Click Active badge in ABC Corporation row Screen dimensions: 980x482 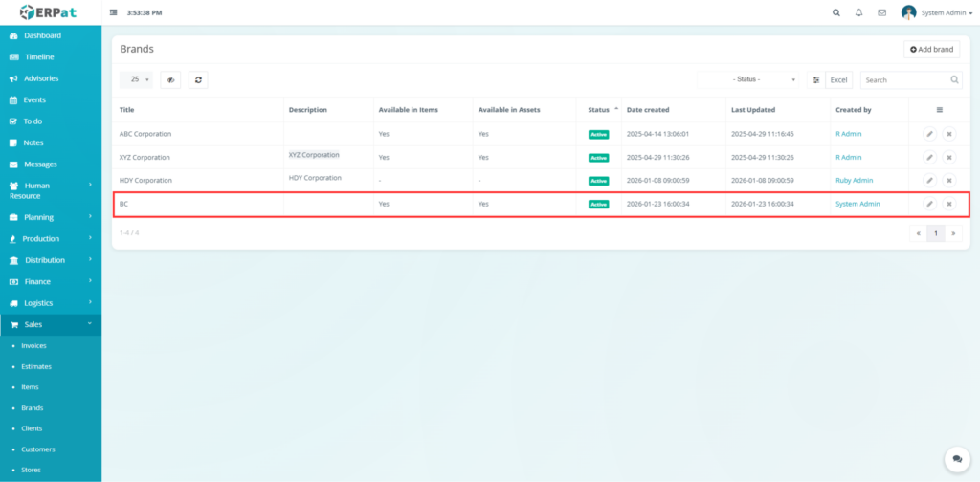tap(598, 134)
